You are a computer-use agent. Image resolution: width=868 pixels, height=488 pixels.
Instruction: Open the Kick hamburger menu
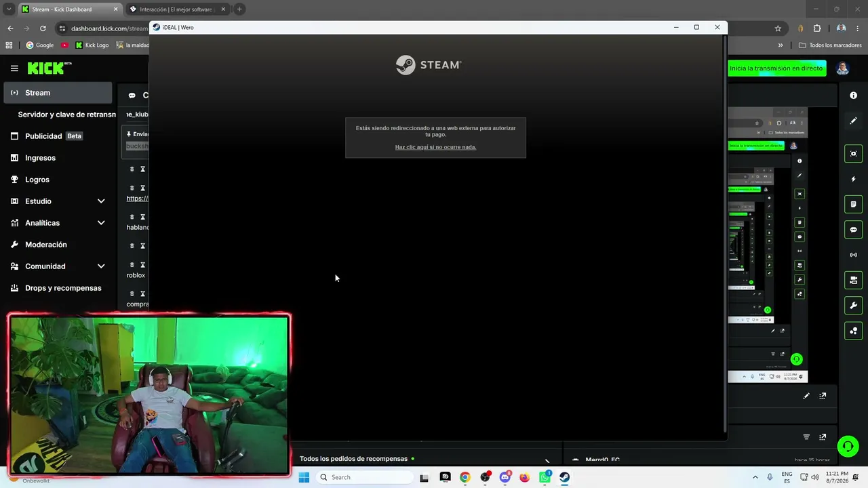(14, 68)
